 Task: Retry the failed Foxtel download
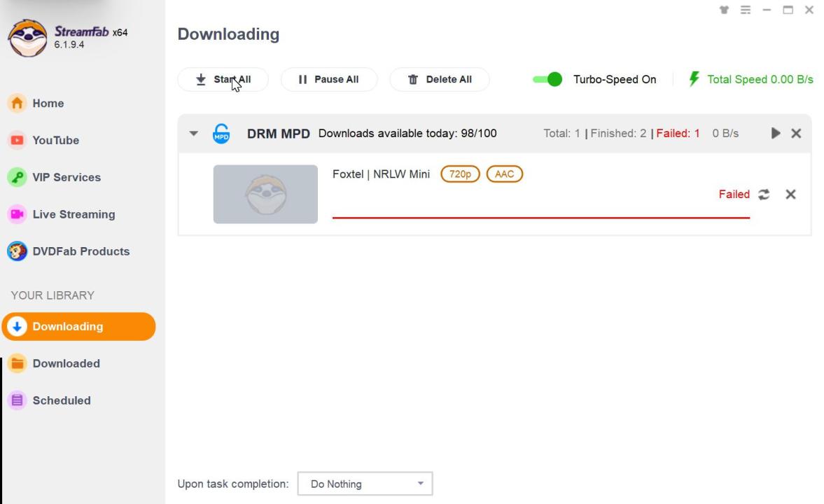pyautogui.click(x=764, y=195)
